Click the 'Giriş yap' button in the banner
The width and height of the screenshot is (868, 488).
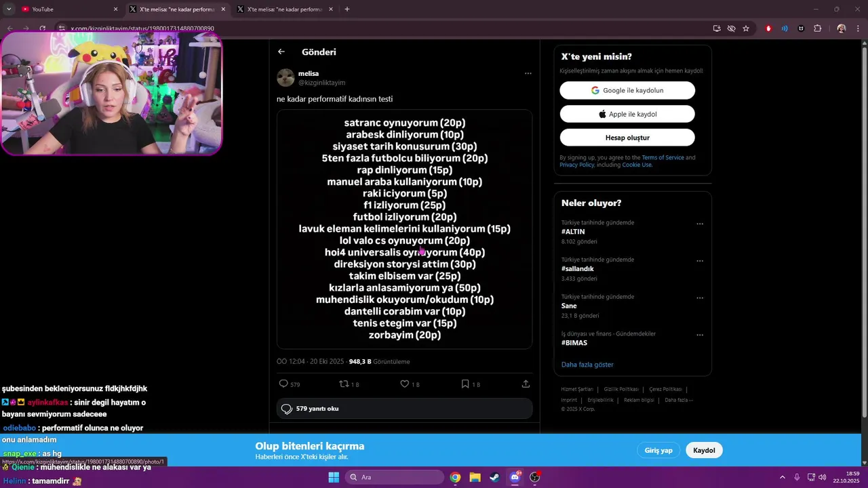tap(658, 450)
